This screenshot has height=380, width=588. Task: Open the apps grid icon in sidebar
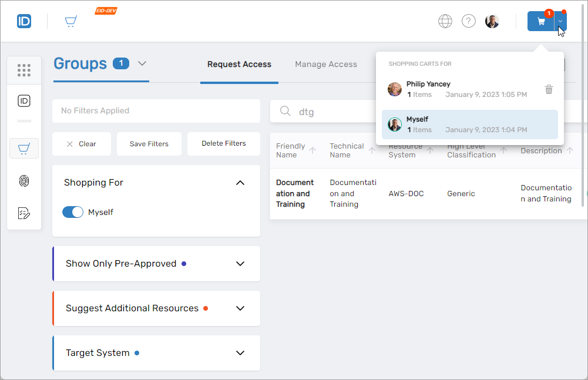pyautogui.click(x=24, y=70)
